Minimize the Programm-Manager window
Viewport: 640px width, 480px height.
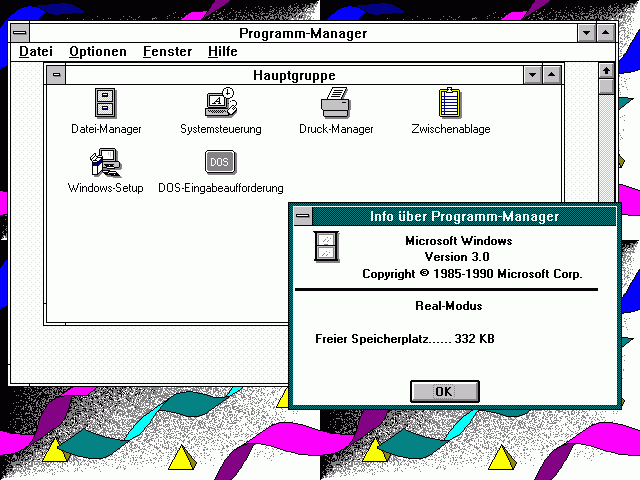click(x=587, y=33)
